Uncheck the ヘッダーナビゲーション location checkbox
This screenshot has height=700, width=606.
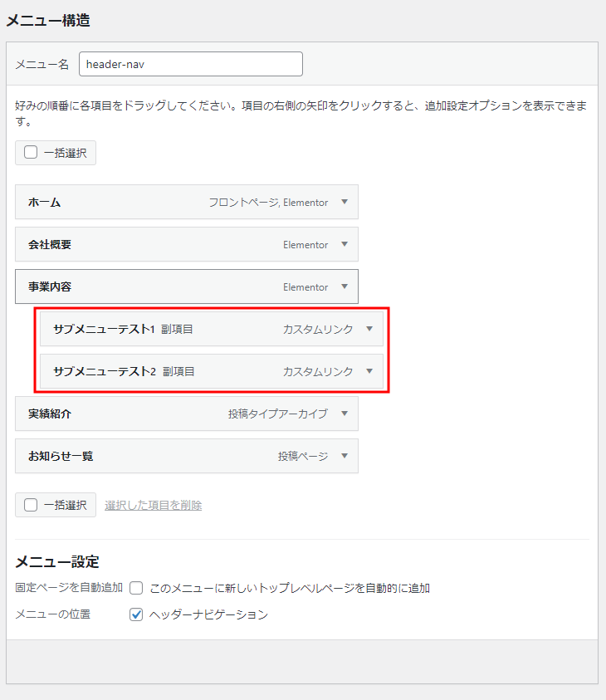137,614
